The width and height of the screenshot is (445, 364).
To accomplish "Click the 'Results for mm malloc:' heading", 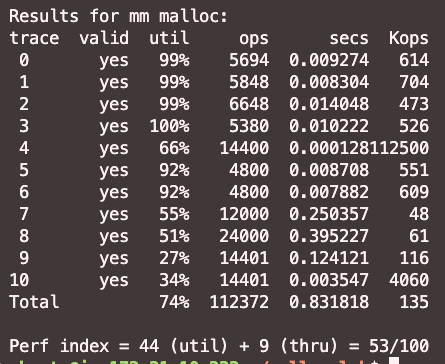I will point(118,16).
